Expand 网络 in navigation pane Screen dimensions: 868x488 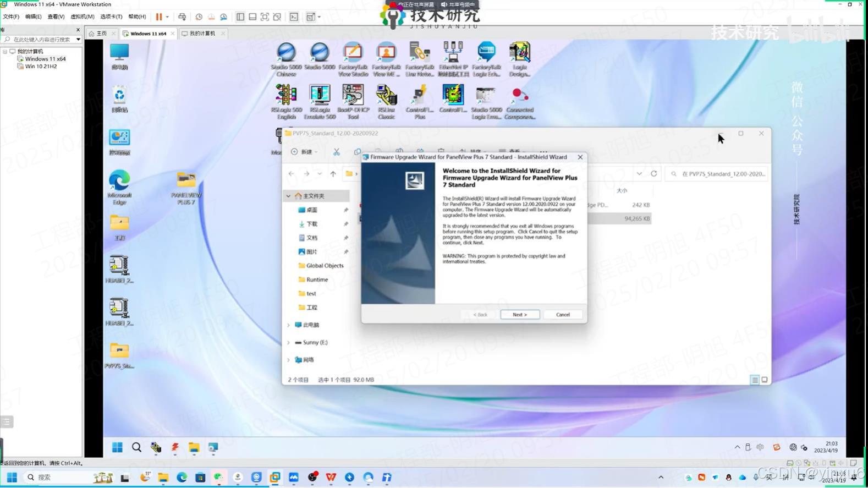click(x=288, y=360)
